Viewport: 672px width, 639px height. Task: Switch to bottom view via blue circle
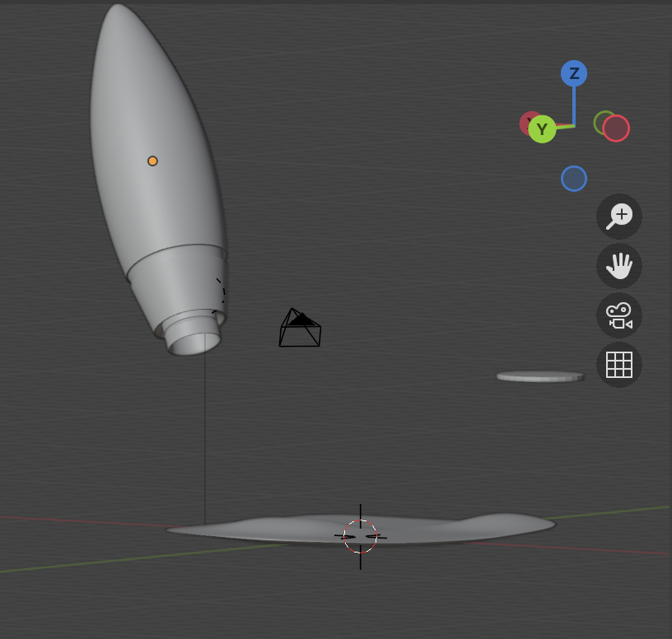[574, 179]
